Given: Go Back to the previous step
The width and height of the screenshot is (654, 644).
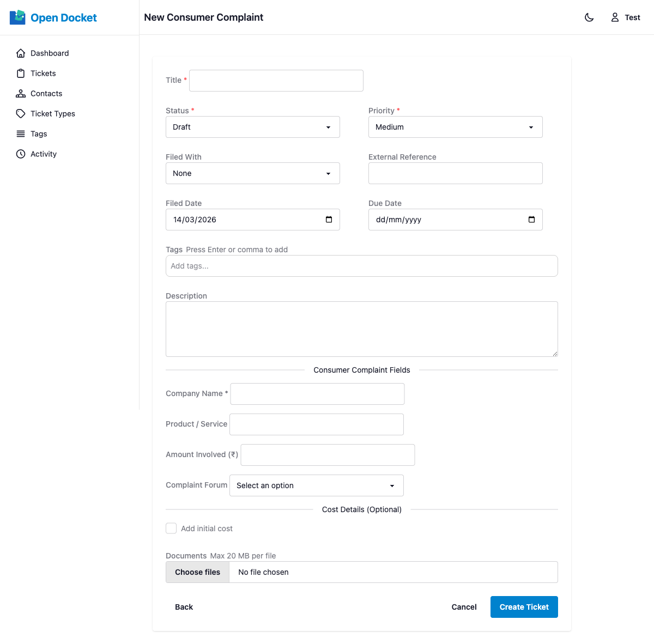Looking at the screenshot, I should (184, 606).
